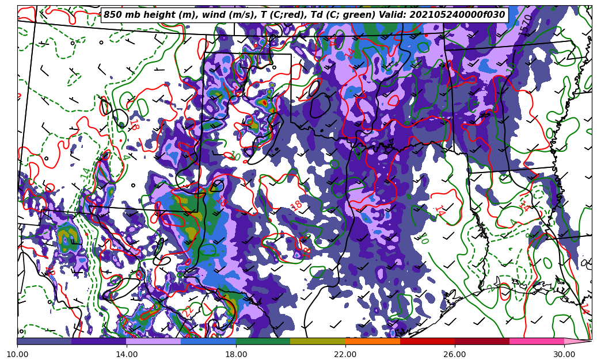Image resolution: width=597 pixels, height=364 pixels.
Task: Click the blue 16–18 colorbar segment
Action: 208,341
